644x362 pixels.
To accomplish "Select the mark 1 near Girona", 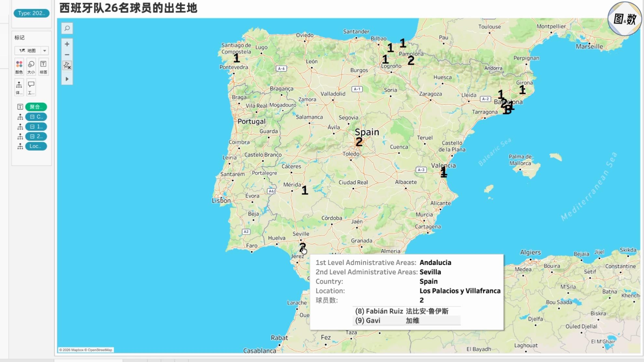I will (x=522, y=90).
